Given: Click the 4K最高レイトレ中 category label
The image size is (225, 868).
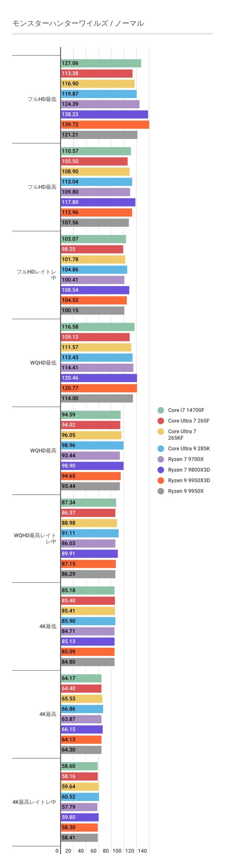Looking at the screenshot, I should (34, 802).
